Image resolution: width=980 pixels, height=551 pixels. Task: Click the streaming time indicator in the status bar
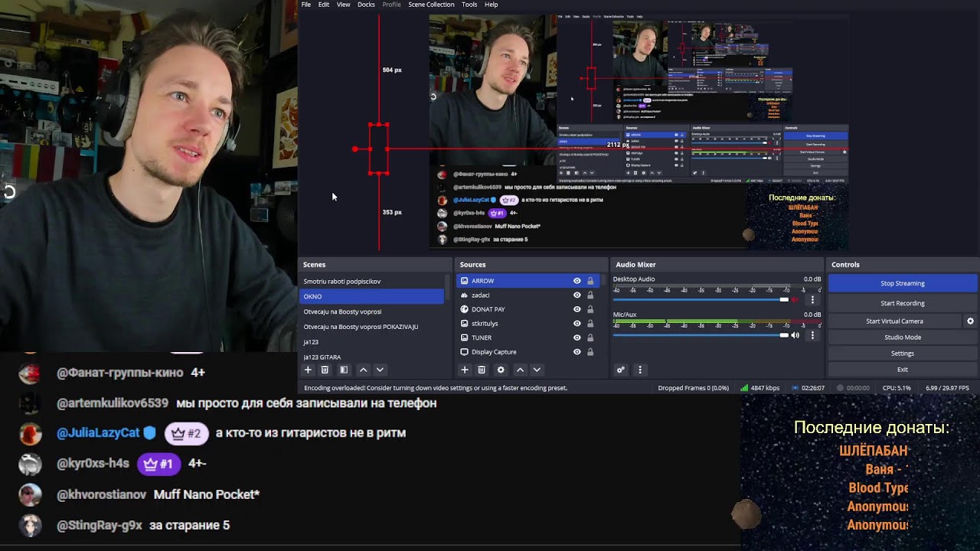[x=808, y=388]
